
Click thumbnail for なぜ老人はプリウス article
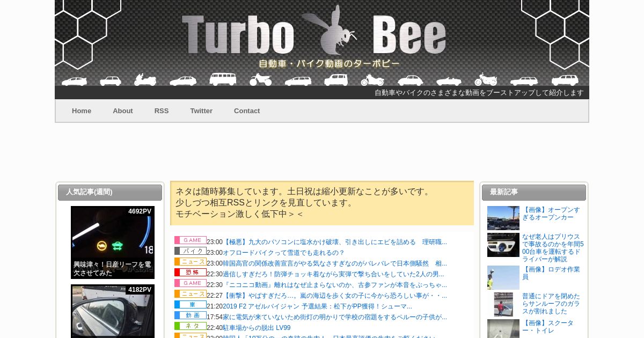[x=503, y=245]
